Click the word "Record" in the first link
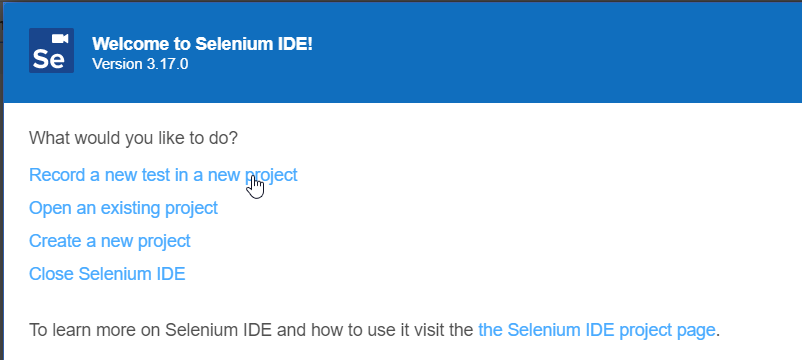Image resolution: width=802 pixels, height=360 pixels. click(x=57, y=175)
